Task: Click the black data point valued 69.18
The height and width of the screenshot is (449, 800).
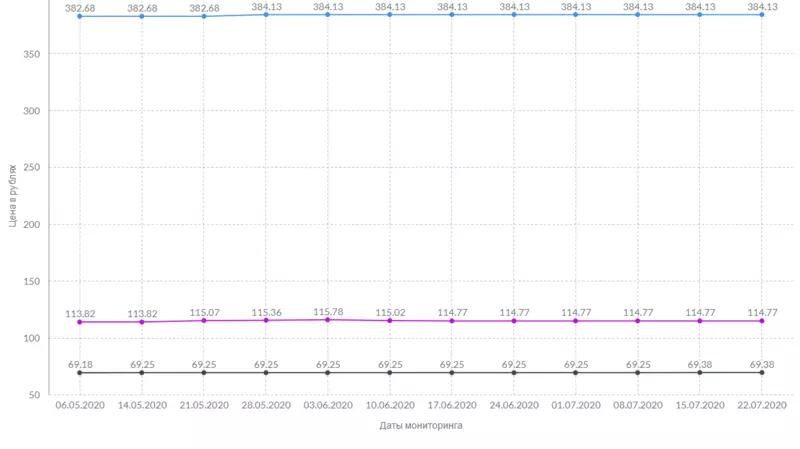Action: click(80, 373)
